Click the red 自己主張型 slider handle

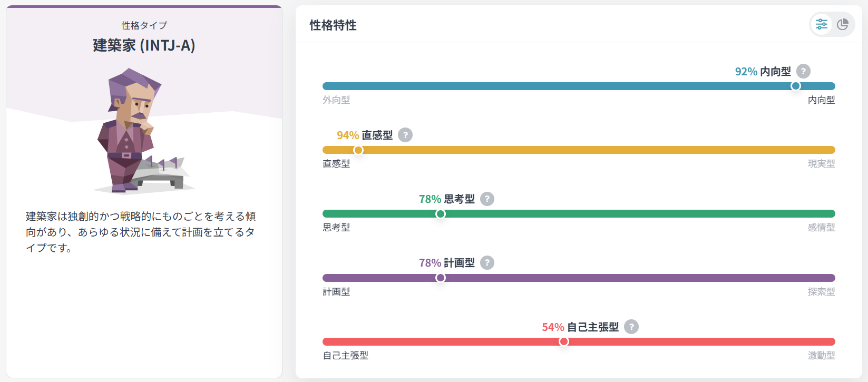564,341
